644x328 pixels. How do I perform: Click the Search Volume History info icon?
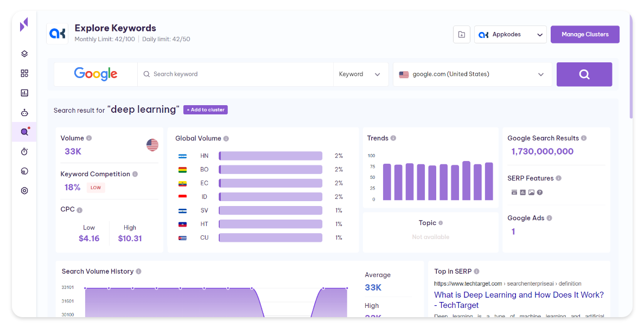point(138,272)
